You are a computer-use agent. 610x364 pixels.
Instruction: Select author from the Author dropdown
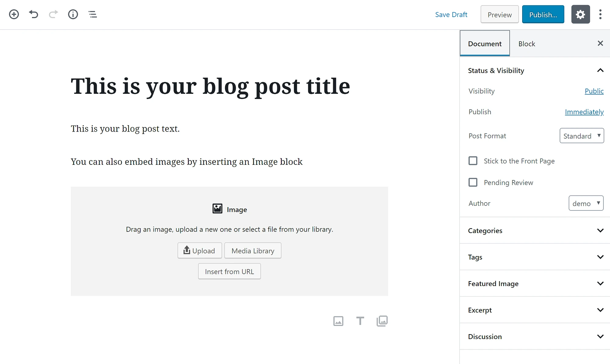coord(586,203)
